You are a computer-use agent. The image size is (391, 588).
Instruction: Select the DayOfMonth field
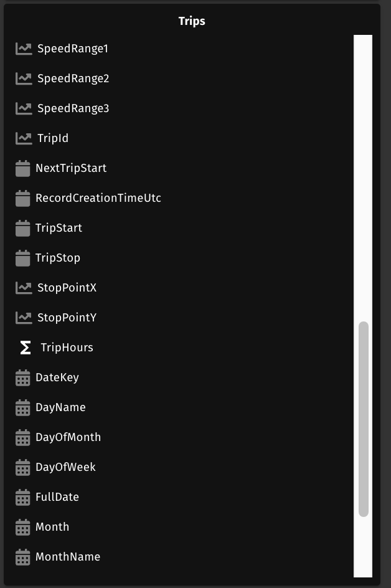68,437
